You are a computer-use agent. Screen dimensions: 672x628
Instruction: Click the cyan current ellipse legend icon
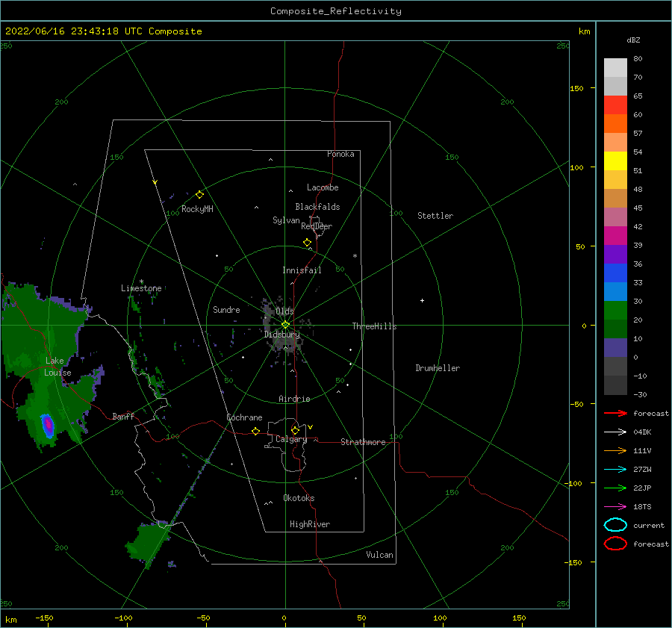[x=615, y=525]
